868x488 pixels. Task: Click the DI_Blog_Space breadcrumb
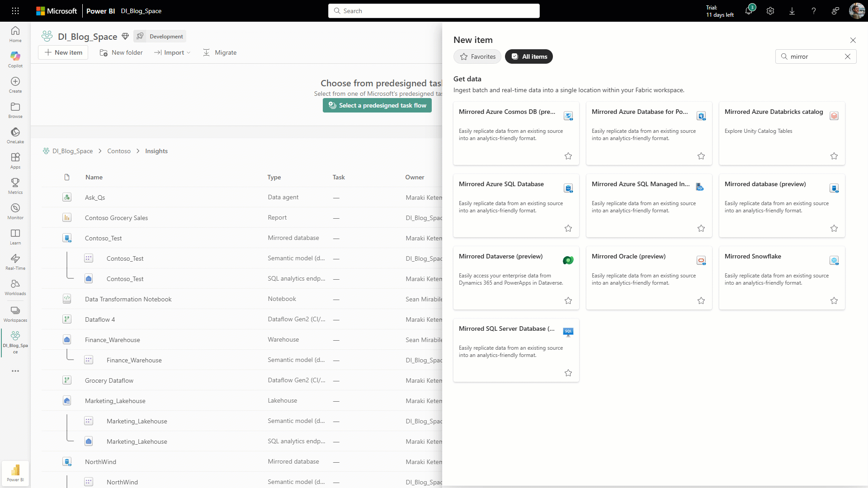(x=72, y=151)
